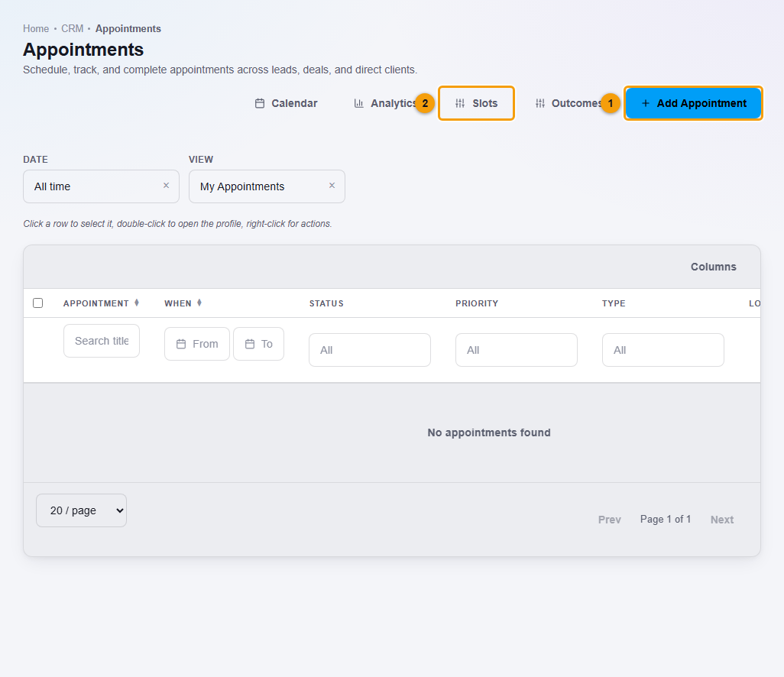
Task: Sort by the When column arrows
Action: [x=199, y=303]
